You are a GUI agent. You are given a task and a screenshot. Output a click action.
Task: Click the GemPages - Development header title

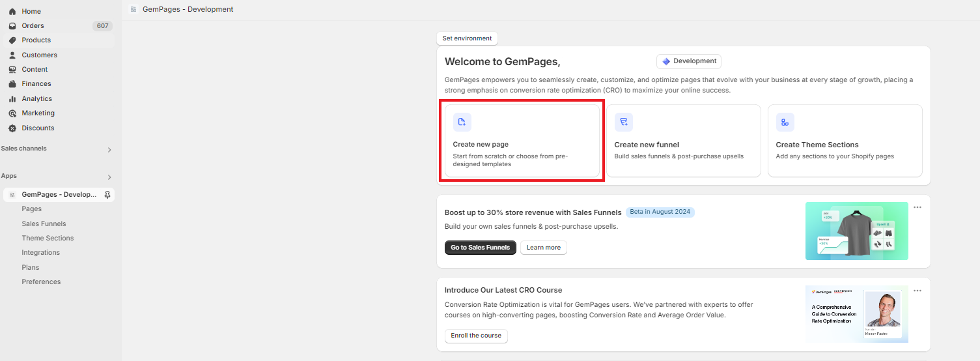(188, 9)
